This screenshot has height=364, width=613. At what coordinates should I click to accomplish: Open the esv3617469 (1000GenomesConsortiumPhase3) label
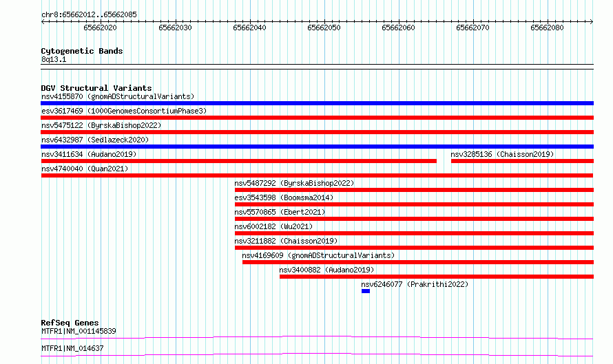pyautogui.click(x=124, y=111)
